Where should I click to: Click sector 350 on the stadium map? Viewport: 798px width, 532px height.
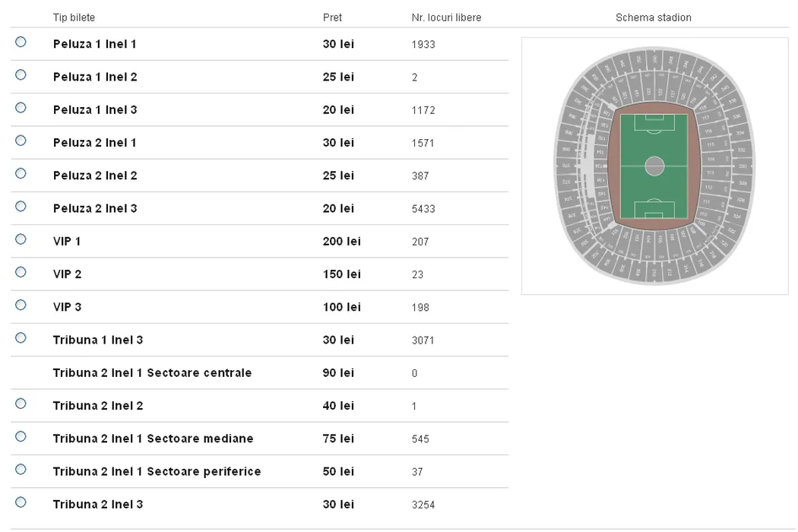pyautogui.click(x=656, y=58)
